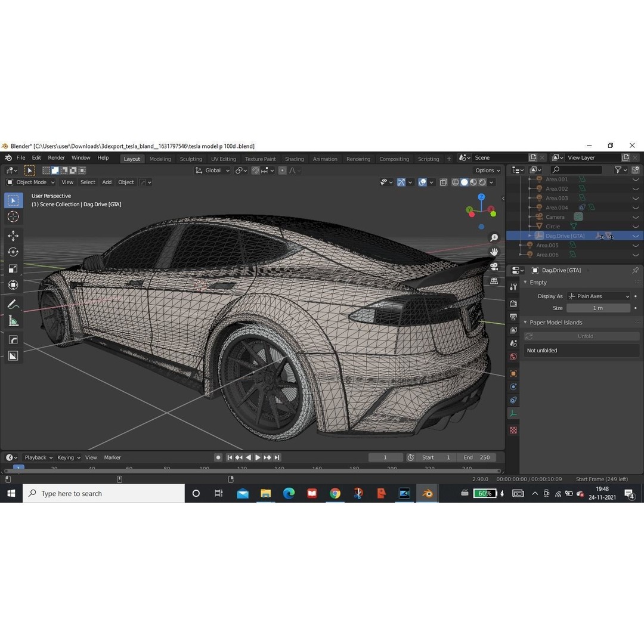The width and height of the screenshot is (644, 644).
Task: Click the pin icon in properties header
Action: click(635, 270)
